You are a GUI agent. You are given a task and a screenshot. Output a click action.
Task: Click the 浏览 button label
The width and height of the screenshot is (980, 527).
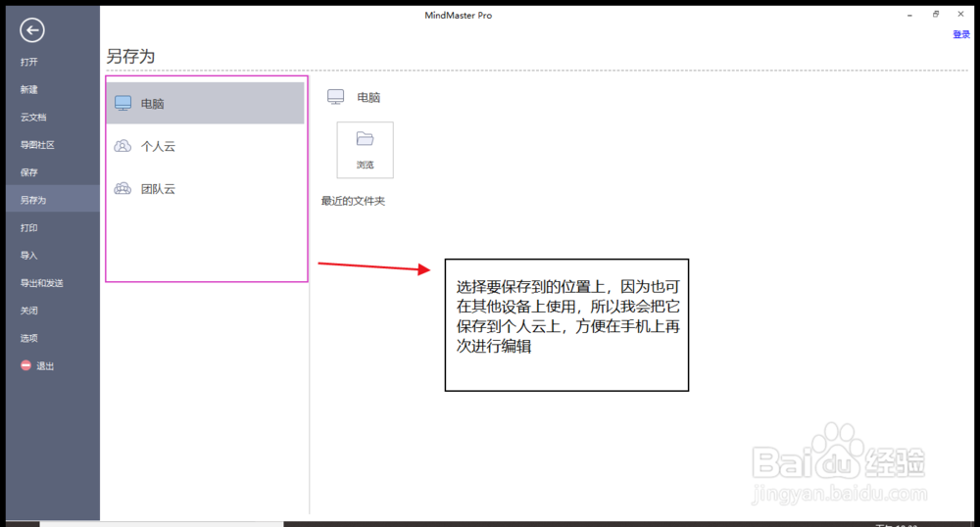pos(365,165)
